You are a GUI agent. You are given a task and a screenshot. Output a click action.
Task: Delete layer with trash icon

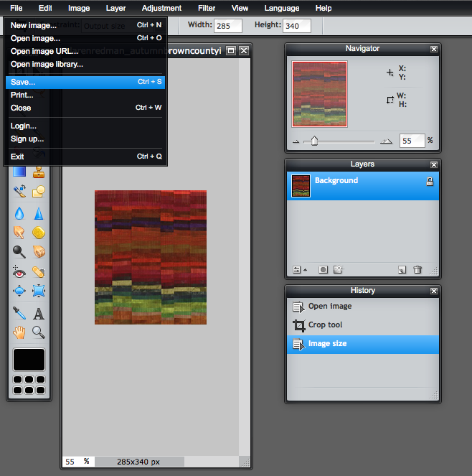[417, 269]
